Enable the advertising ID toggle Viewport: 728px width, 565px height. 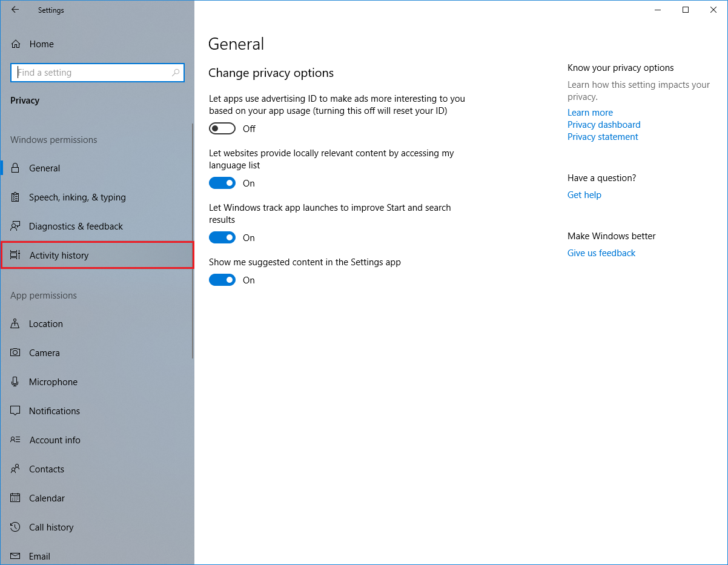click(222, 128)
